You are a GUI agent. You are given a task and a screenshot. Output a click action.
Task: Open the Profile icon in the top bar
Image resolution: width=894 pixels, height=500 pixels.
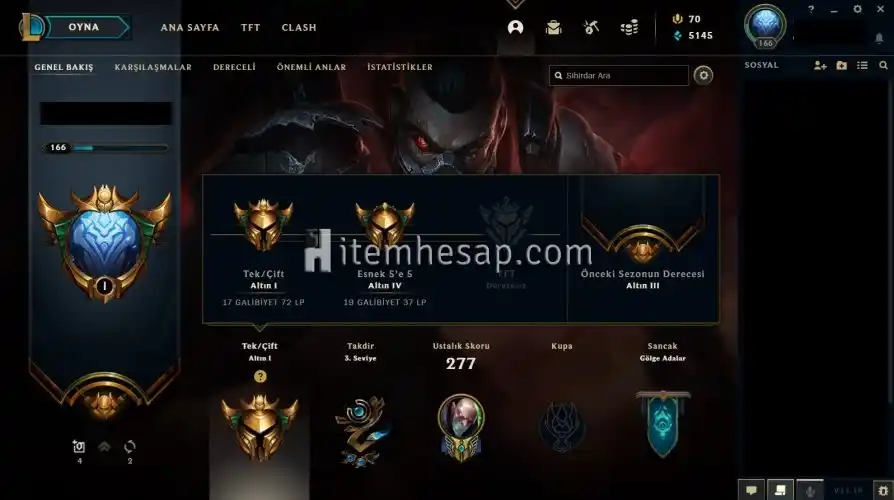click(515, 27)
